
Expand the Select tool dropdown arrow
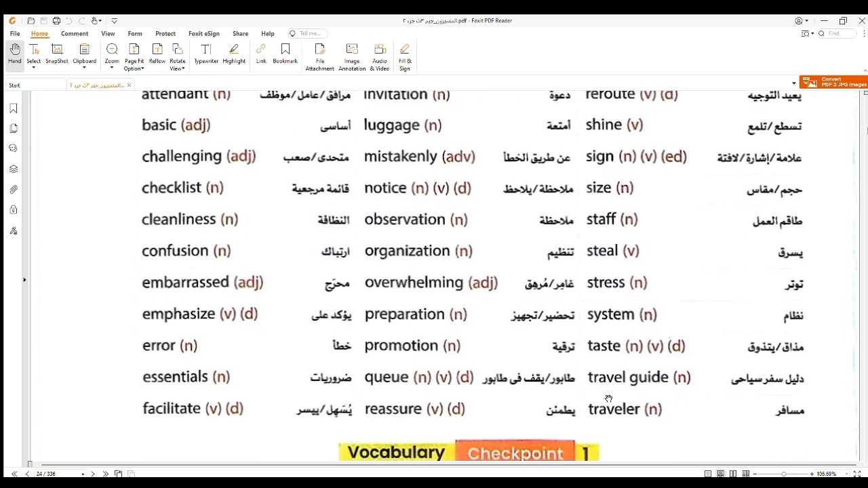point(34,68)
